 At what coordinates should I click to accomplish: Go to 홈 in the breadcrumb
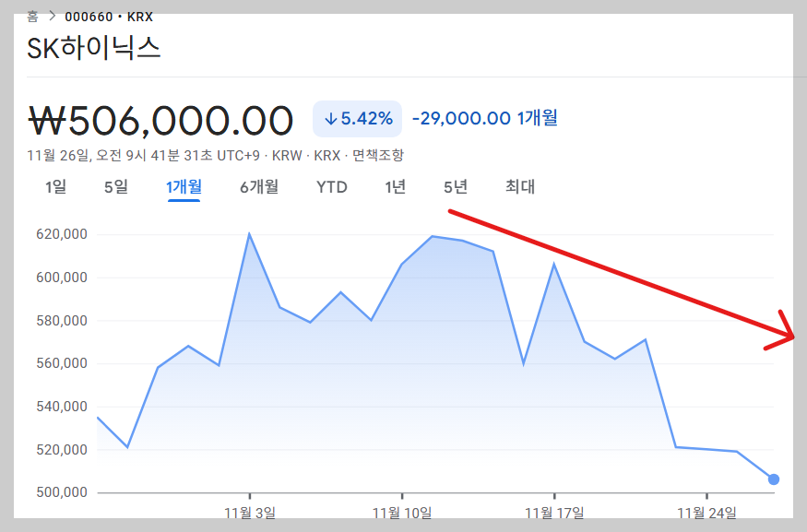click(x=32, y=17)
